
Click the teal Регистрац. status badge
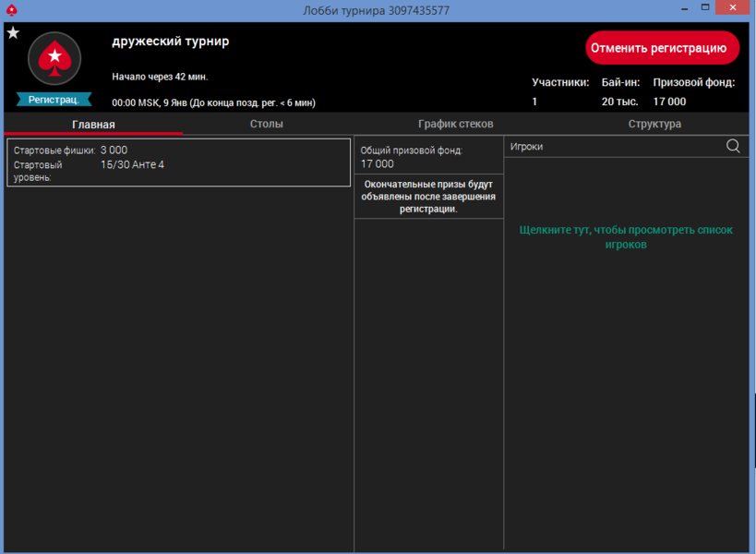click(x=54, y=99)
